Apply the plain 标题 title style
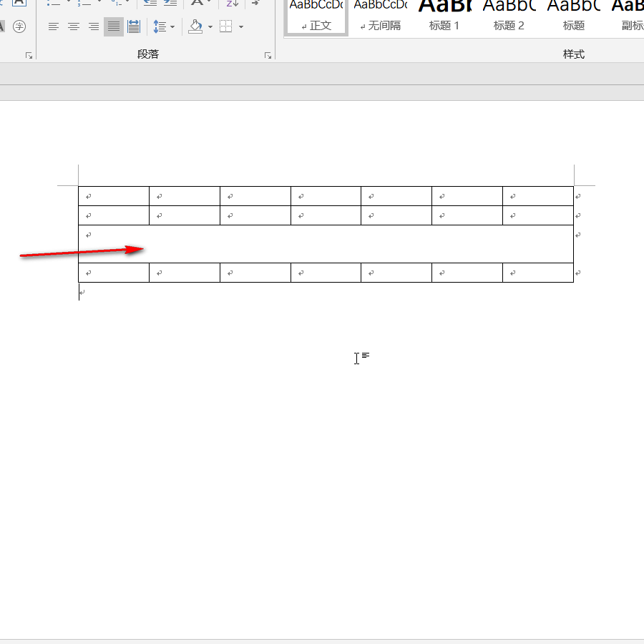The height and width of the screenshot is (644, 644). [573, 16]
